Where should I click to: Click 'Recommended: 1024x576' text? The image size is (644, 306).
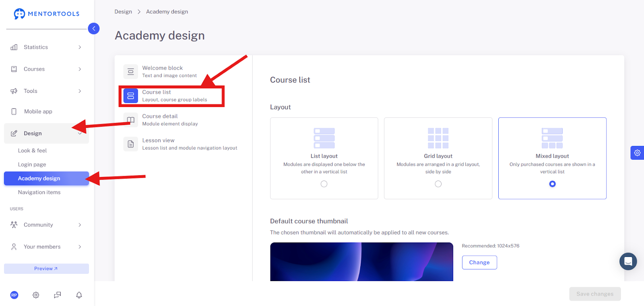tap(491, 246)
